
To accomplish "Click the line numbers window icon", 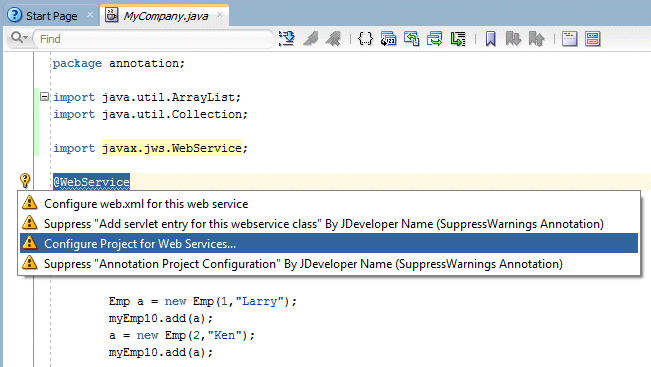I will pyautogui.click(x=388, y=39).
